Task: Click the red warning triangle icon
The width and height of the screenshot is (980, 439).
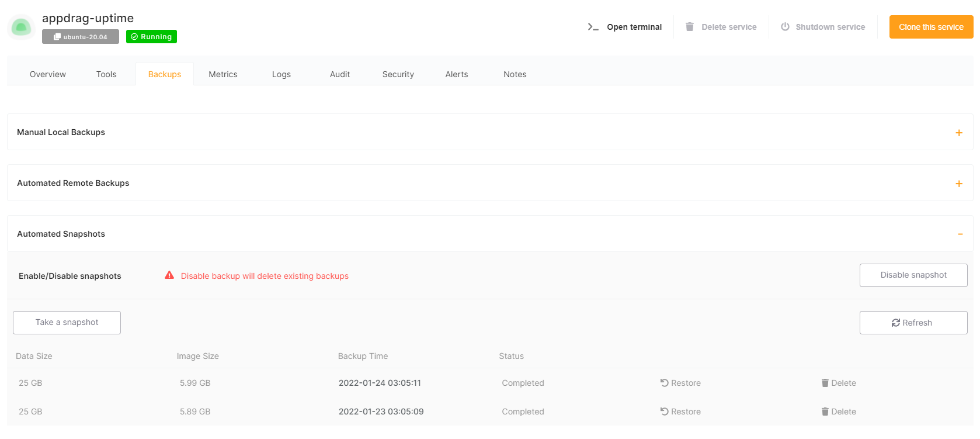Action: pos(169,275)
